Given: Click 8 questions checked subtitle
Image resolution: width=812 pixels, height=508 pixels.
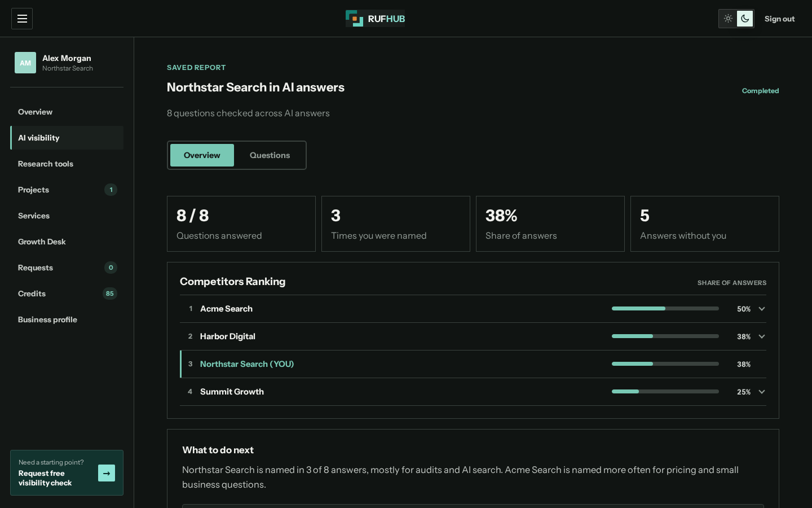Looking at the screenshot, I should click(248, 113).
